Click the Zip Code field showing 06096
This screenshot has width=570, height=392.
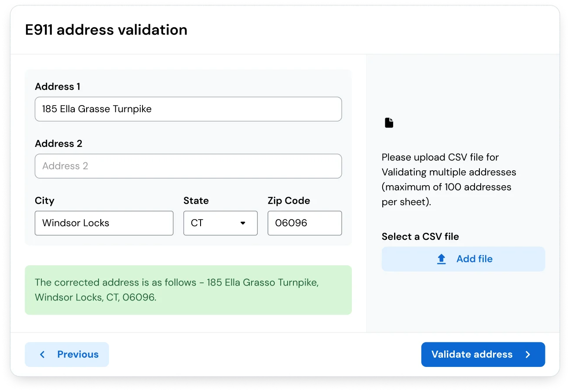[304, 223]
